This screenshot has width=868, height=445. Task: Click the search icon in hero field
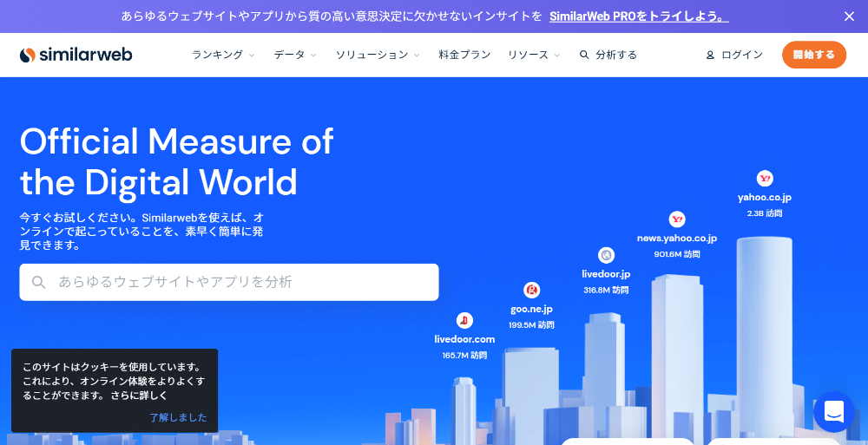(x=39, y=282)
